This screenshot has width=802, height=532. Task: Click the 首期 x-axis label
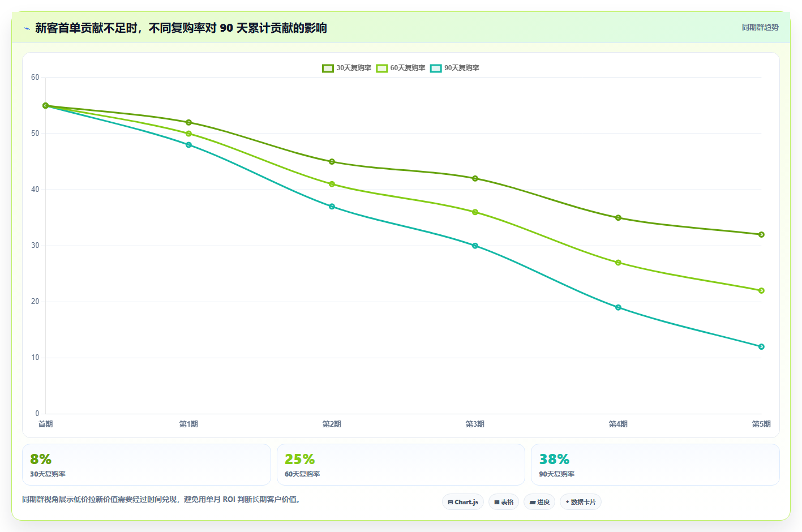tap(45, 424)
